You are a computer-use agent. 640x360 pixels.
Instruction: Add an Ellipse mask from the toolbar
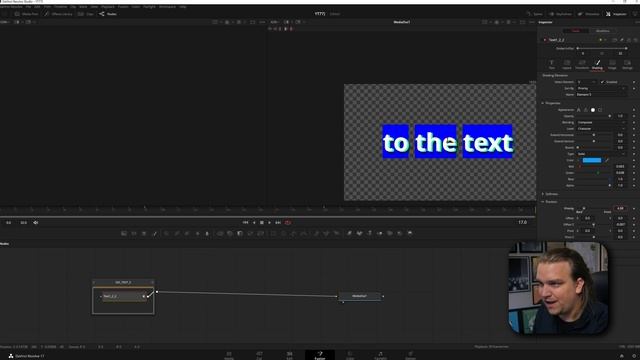(284, 233)
